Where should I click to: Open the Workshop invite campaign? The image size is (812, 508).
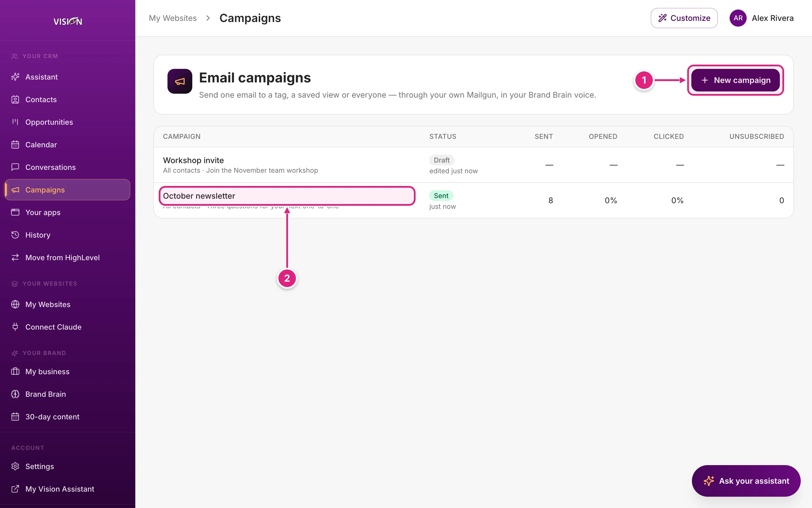tap(193, 160)
